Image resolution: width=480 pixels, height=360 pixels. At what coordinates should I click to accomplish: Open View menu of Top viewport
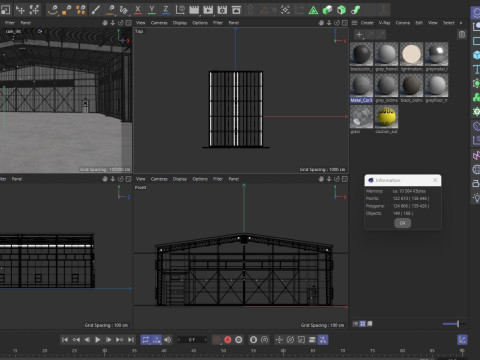pos(141,23)
